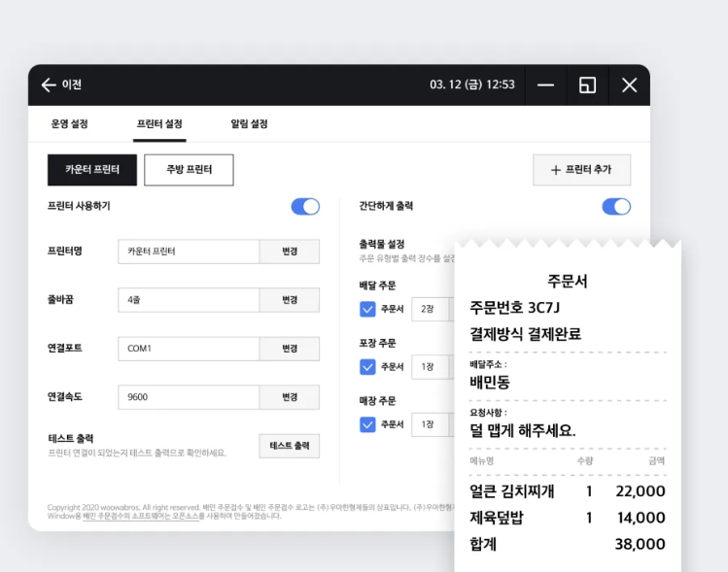The width and height of the screenshot is (728, 572).
Task: Go back with the 이전 arrow
Action: coord(61,84)
